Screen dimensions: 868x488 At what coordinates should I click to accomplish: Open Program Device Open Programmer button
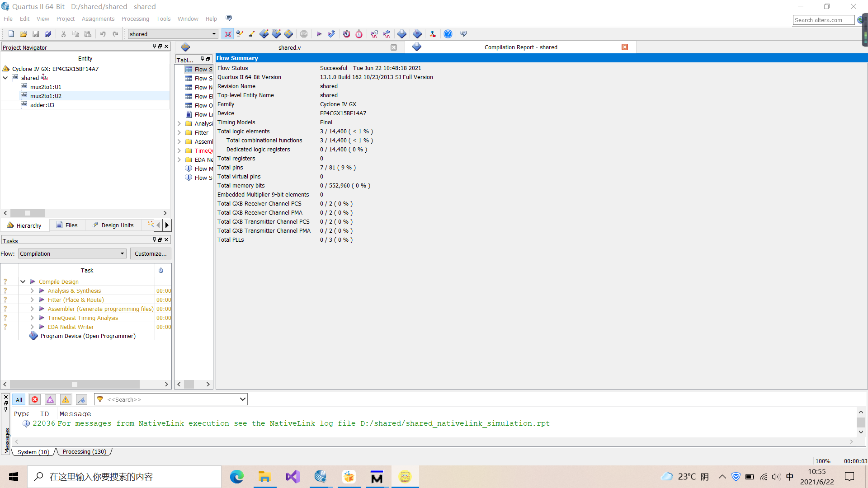tap(88, 335)
